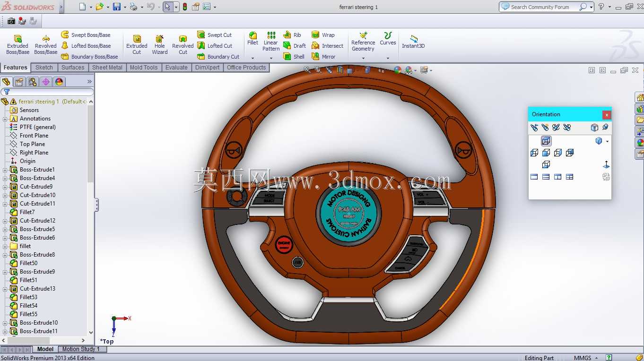Click the FeatureManager filter field
The width and height of the screenshot is (644, 361).
(x=47, y=92)
